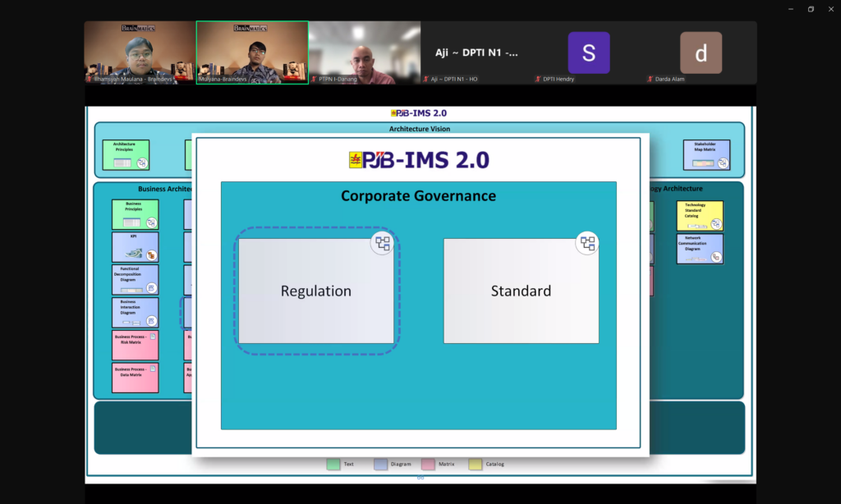Click DPTI Hendry participant avatar
The height and width of the screenshot is (504, 841).
point(589,53)
